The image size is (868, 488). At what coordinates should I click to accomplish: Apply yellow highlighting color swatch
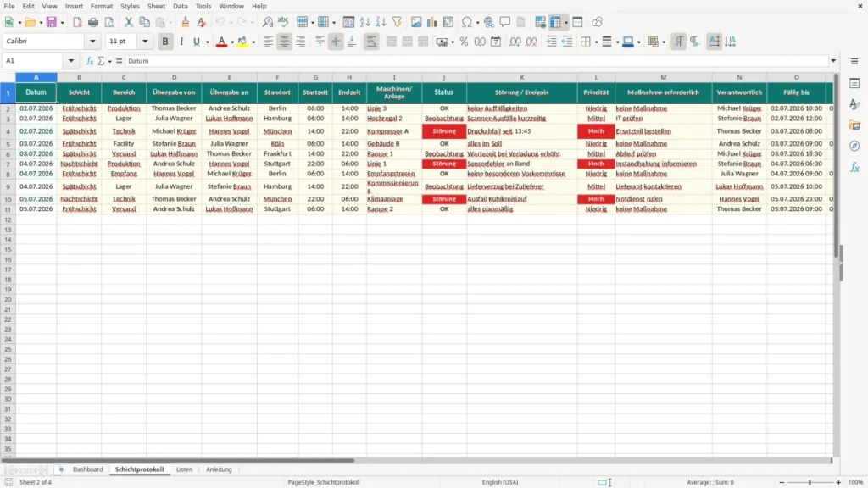pos(242,42)
